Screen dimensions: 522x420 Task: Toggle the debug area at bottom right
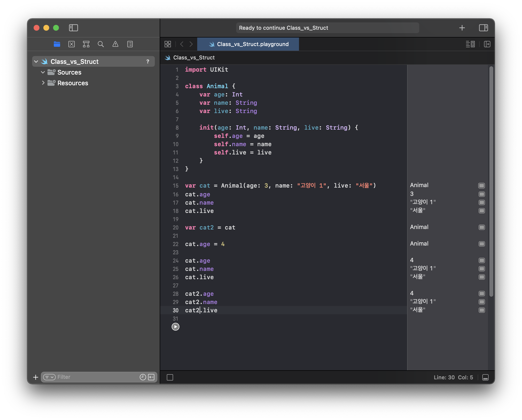click(485, 377)
